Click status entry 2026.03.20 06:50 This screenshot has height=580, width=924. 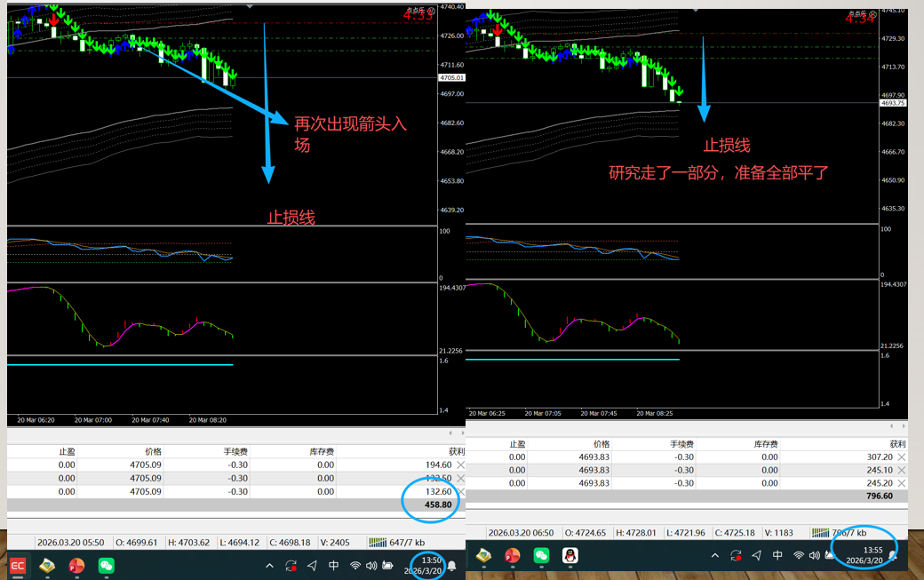pyautogui.click(x=521, y=532)
